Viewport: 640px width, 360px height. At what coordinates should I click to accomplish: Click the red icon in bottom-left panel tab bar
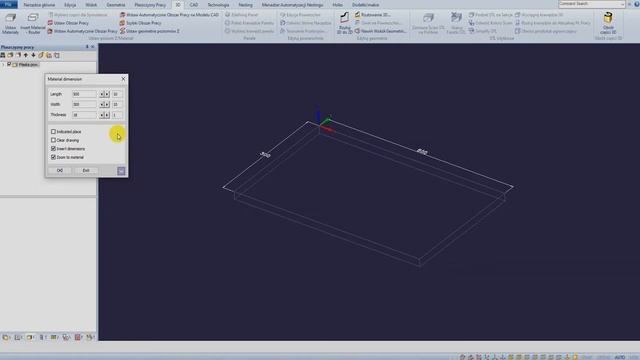(x=78, y=337)
